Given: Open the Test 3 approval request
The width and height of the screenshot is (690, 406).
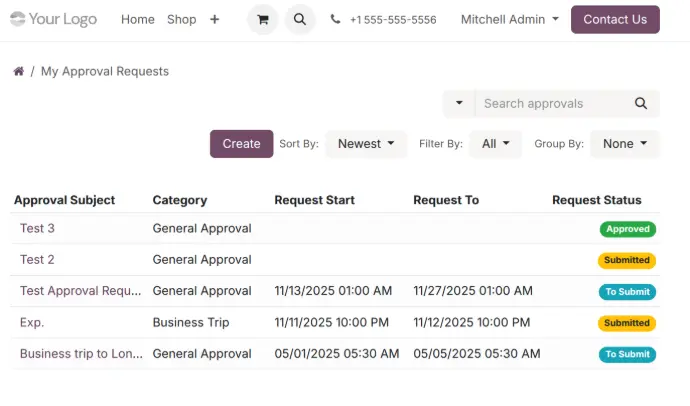Looking at the screenshot, I should [x=37, y=228].
